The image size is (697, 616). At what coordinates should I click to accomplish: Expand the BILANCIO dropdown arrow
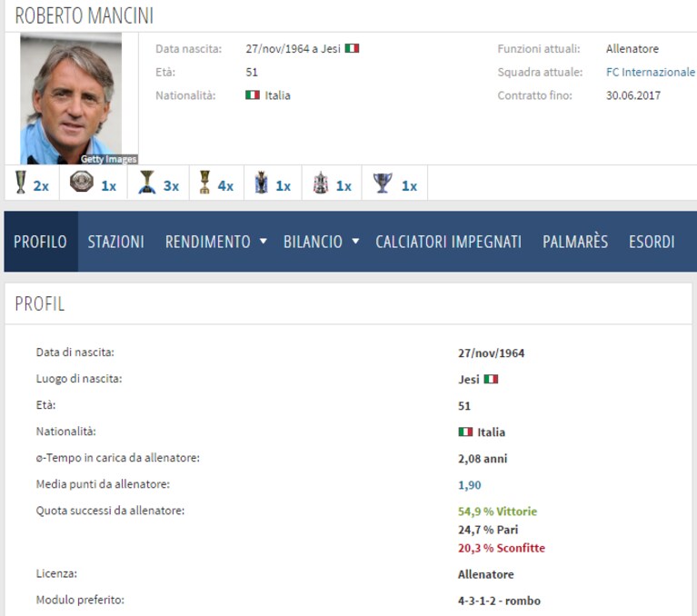tap(355, 242)
